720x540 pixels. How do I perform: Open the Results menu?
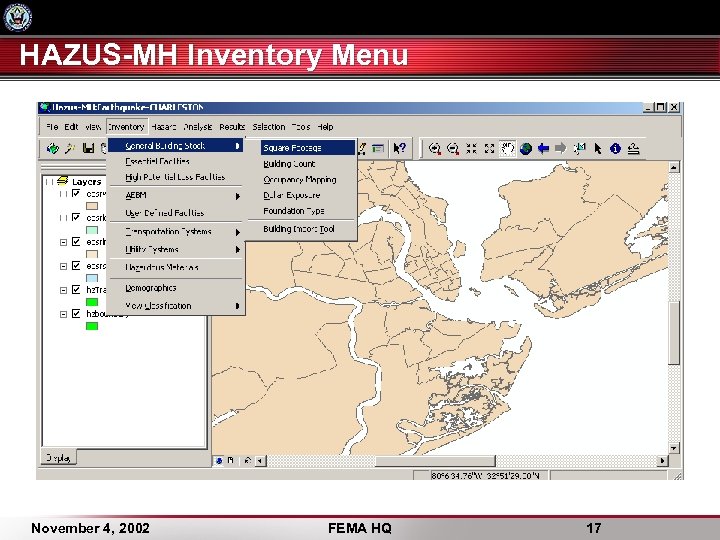pos(232,127)
